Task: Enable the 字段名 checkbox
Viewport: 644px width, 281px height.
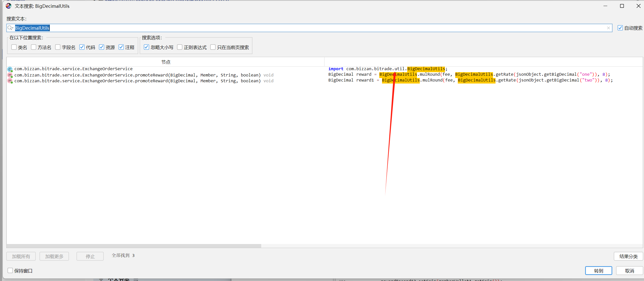Action: click(58, 47)
